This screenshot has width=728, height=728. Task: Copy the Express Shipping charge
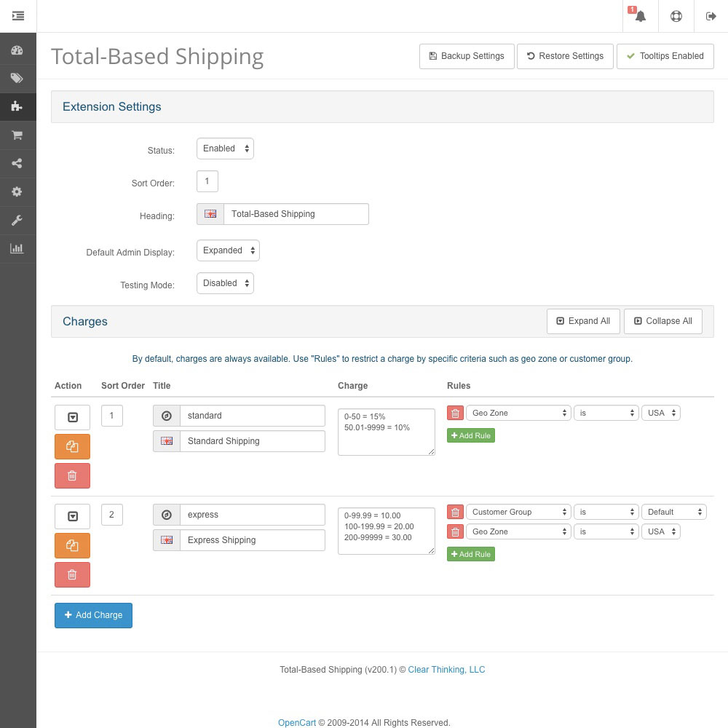[x=72, y=545]
